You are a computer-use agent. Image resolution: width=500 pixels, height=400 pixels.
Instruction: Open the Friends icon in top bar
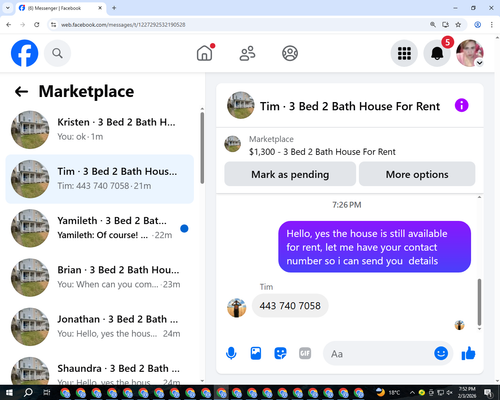[247, 53]
